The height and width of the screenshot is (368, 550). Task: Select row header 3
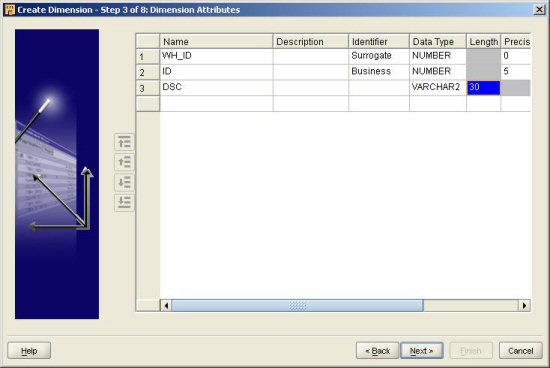tap(148, 88)
